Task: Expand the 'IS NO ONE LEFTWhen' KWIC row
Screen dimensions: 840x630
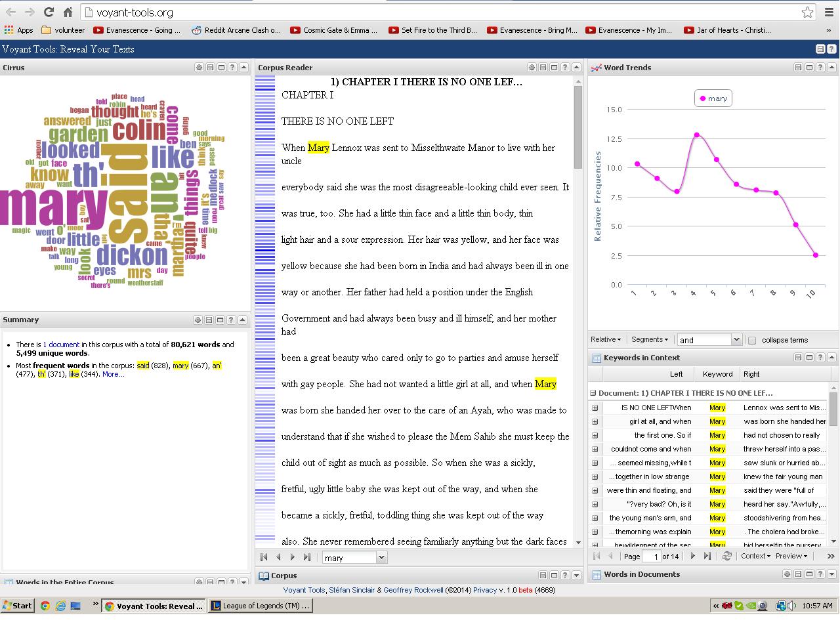Action: (595, 408)
